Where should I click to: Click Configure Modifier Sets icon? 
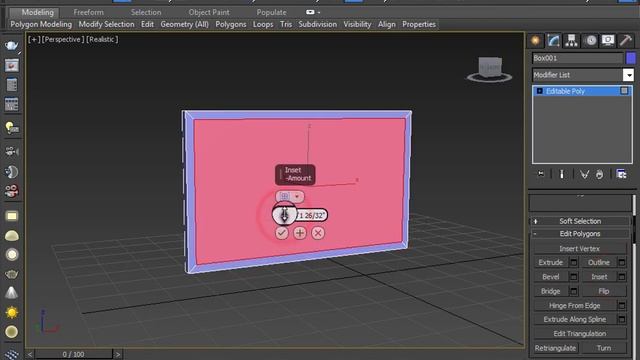621,174
